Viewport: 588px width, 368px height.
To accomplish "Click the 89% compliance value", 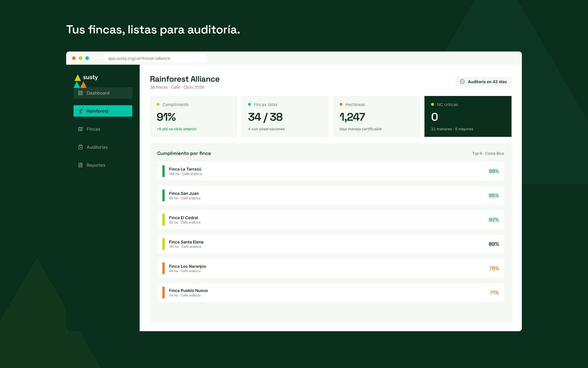I will pos(494,244).
